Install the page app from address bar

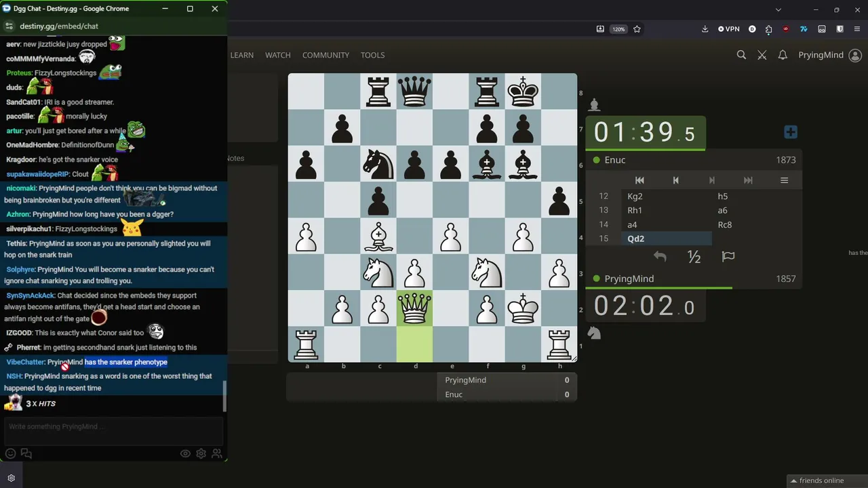point(600,29)
